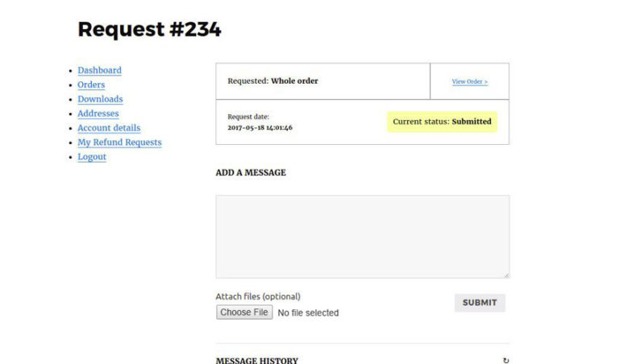Image resolution: width=620 pixels, height=364 pixels.
Task: Click the ADD A MESSAGE heading
Action: tap(251, 172)
